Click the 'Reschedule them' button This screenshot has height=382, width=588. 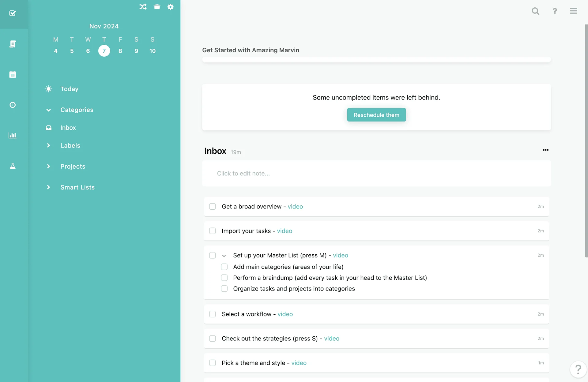(x=376, y=115)
